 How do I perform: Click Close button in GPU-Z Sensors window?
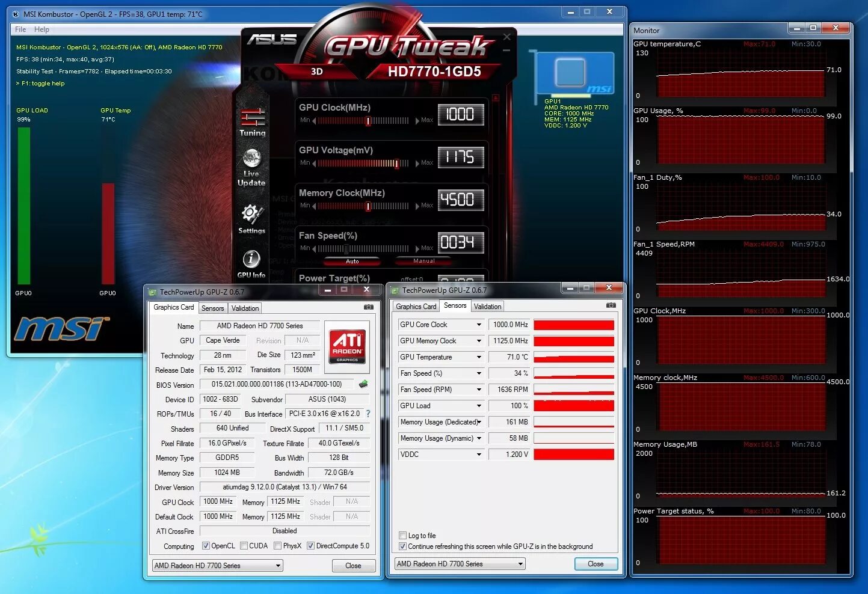[596, 564]
